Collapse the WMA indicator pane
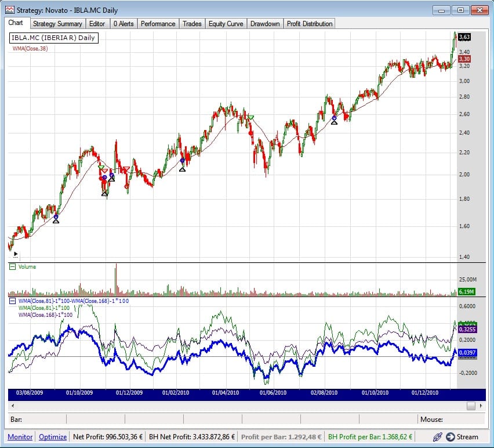The height and width of the screenshot is (448, 494). pyautogui.click(x=12, y=301)
